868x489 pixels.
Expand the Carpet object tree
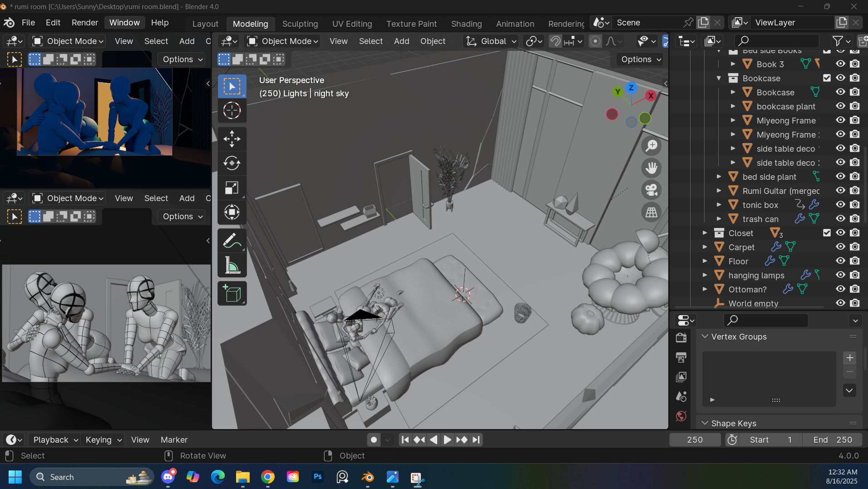(x=705, y=247)
